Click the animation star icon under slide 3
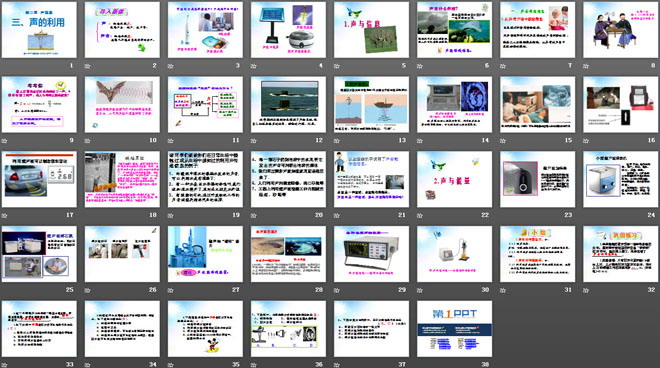This screenshot has width=660, height=368. pos(170,66)
